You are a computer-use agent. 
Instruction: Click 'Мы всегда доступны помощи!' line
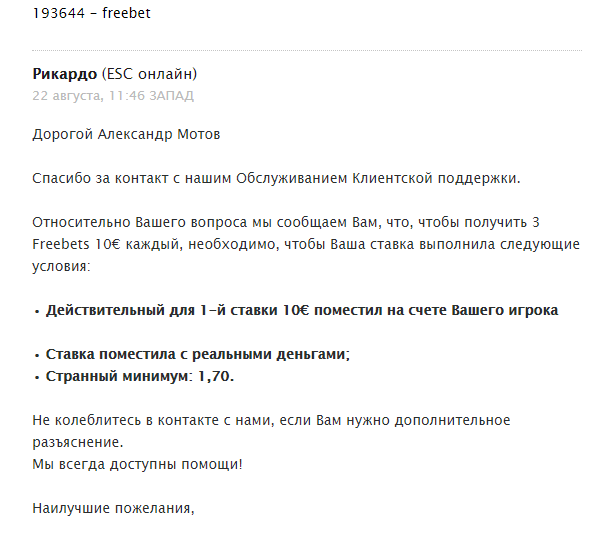pos(138,465)
